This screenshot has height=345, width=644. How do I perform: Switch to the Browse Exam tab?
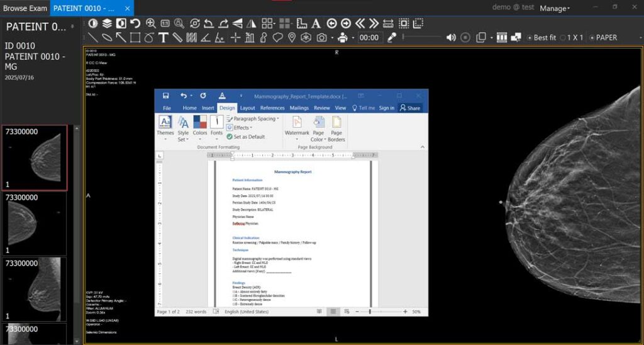pos(25,8)
